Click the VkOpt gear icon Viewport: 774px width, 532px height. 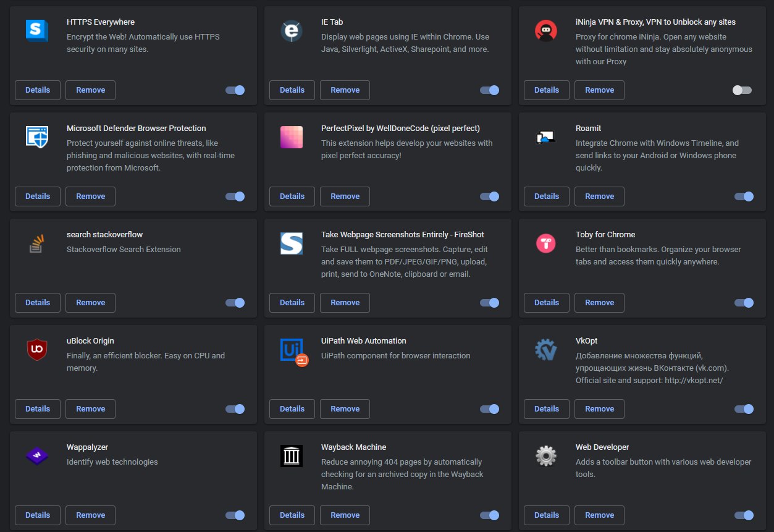[x=546, y=350]
